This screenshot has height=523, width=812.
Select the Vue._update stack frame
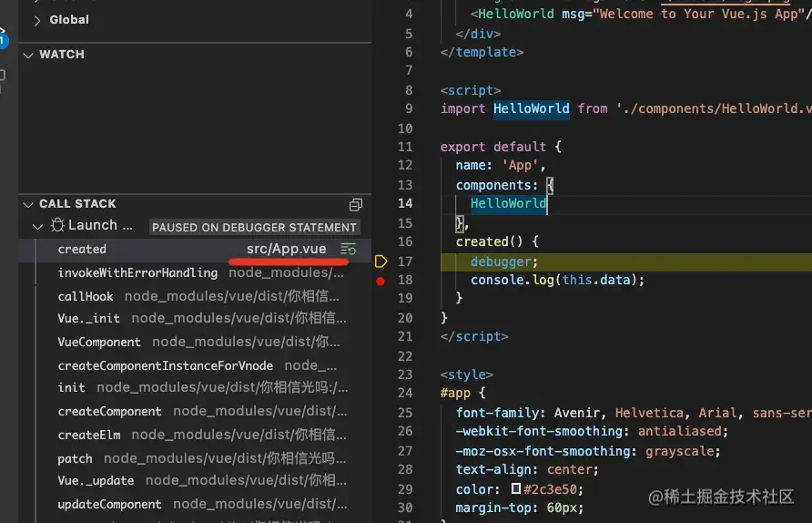(x=195, y=480)
